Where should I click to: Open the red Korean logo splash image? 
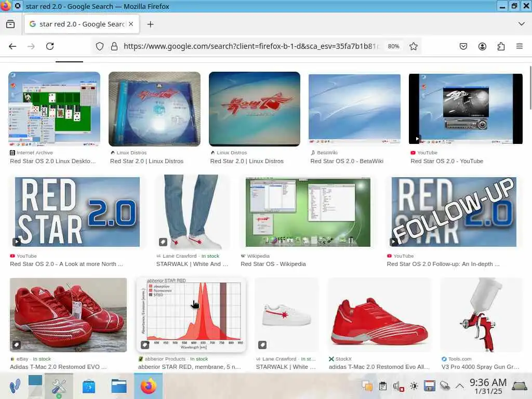click(x=255, y=109)
